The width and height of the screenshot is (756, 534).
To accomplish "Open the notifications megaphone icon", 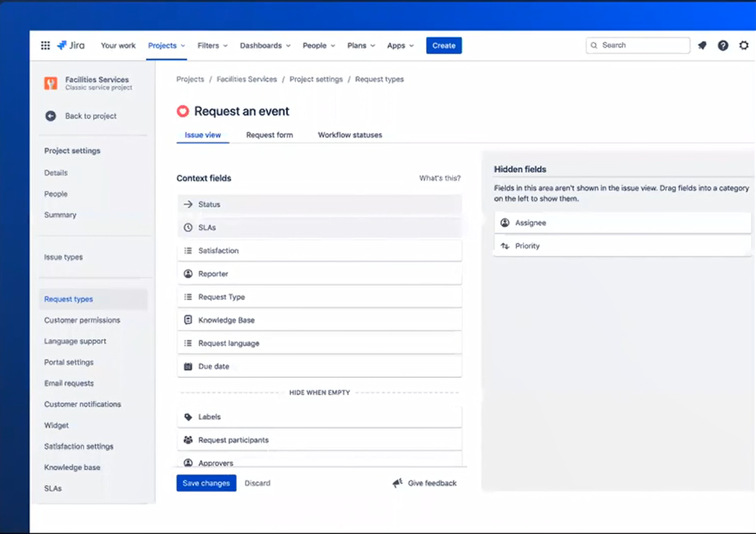I will 702,46.
